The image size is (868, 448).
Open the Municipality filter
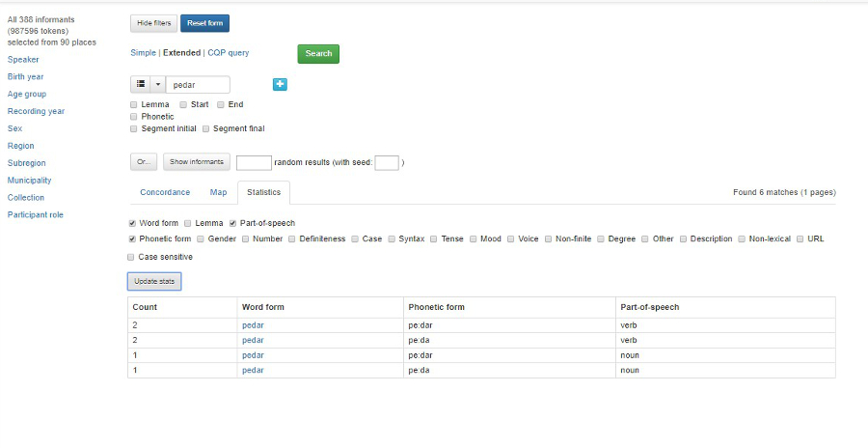(30, 181)
